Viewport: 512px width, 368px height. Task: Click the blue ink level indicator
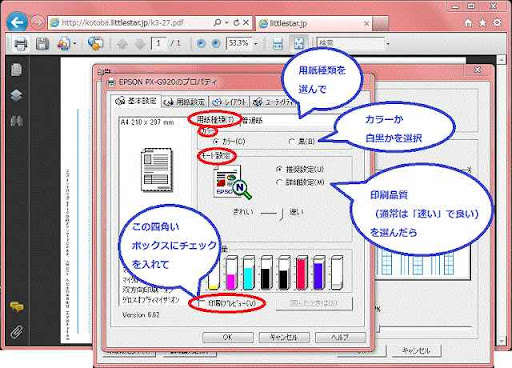tap(319, 272)
